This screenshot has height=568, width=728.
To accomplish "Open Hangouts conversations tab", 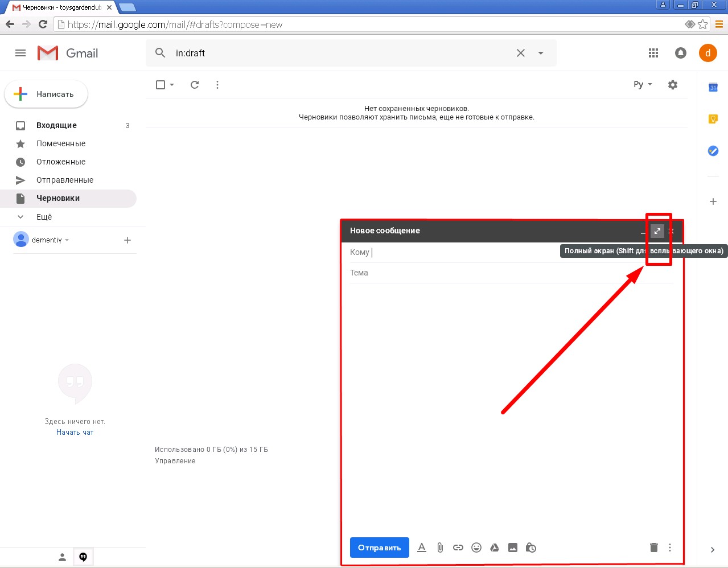I will pos(83,557).
